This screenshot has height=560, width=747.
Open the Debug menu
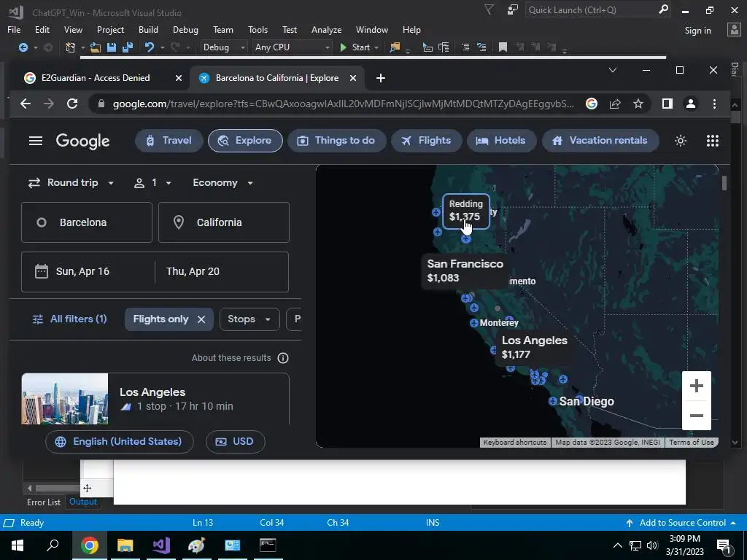185,29
